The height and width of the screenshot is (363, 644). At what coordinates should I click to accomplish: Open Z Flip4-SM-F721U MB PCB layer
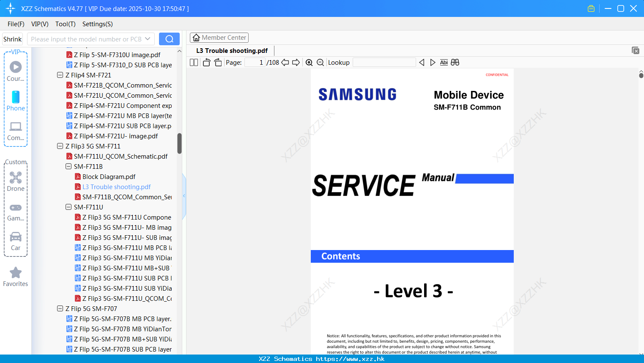click(x=123, y=115)
